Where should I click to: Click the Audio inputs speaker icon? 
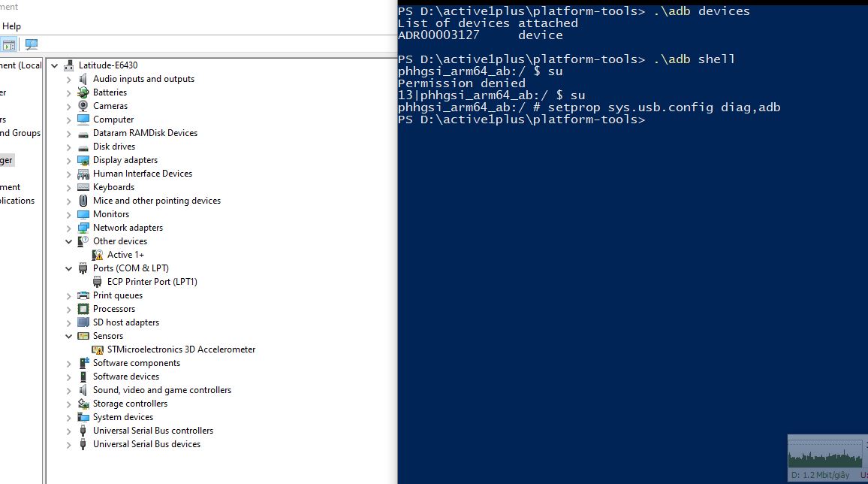pos(83,79)
